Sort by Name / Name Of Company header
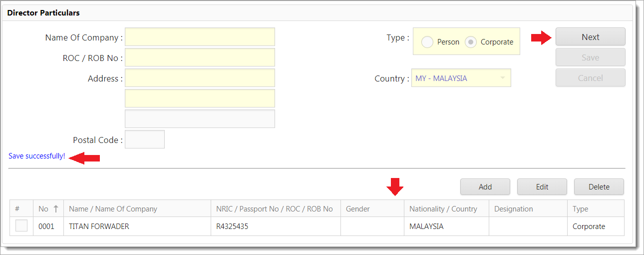 click(x=113, y=209)
